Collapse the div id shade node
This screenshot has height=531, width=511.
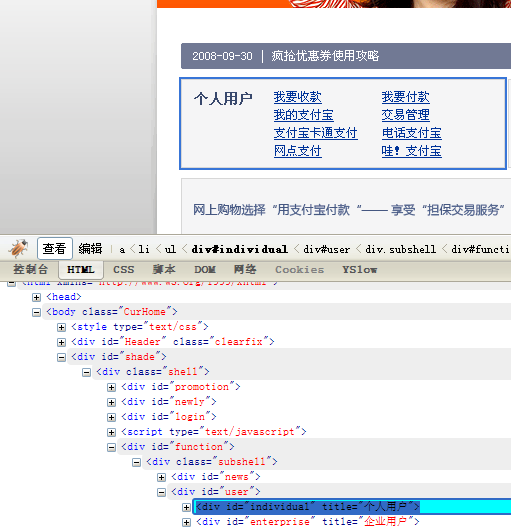61,357
